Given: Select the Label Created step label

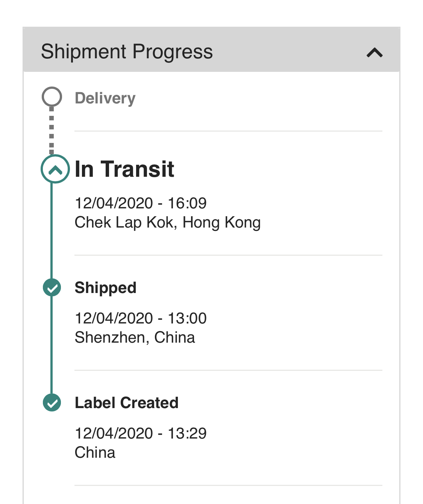Looking at the screenshot, I should (126, 403).
